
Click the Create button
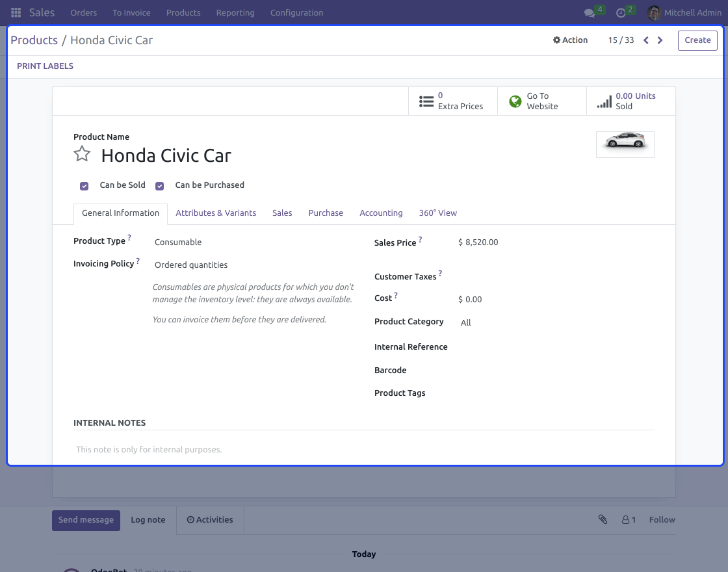(697, 40)
